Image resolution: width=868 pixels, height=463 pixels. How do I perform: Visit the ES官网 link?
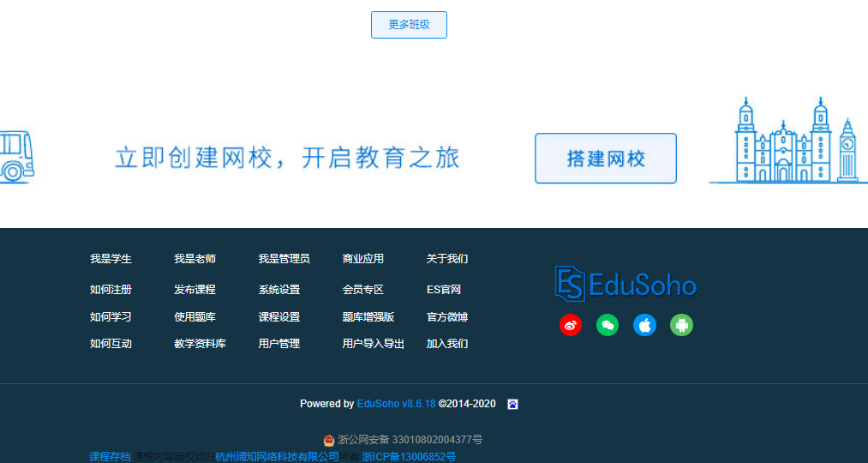[x=444, y=290]
